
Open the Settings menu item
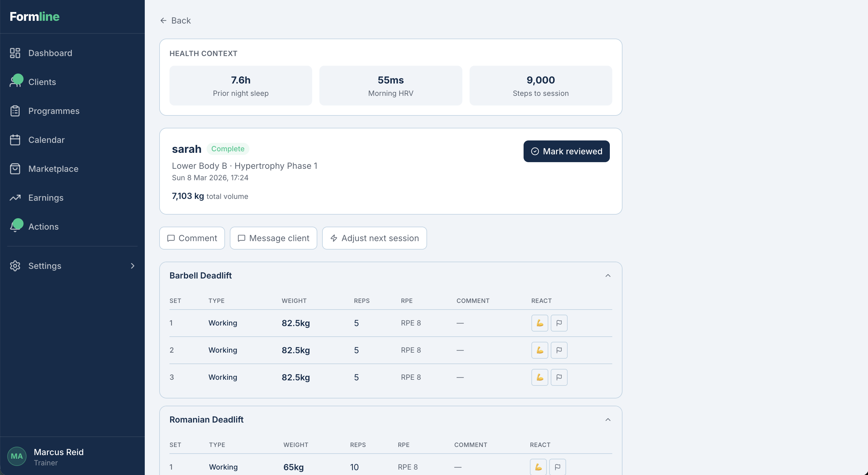[45, 266]
